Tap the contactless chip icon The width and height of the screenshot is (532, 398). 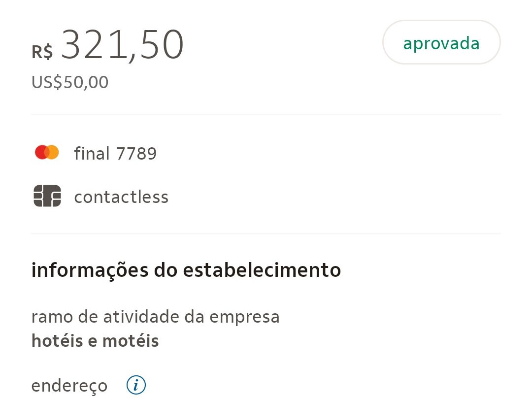tap(47, 196)
